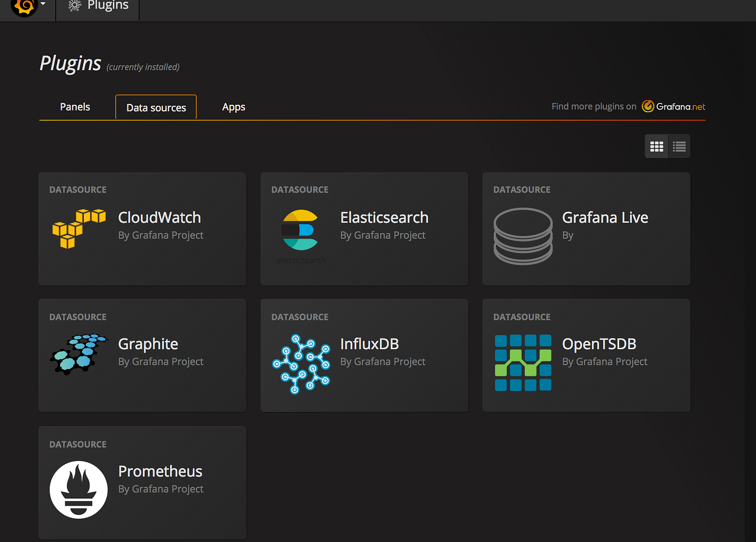Click the Grafana Live stacked-disks icon
The height and width of the screenshot is (542, 756).
523,236
